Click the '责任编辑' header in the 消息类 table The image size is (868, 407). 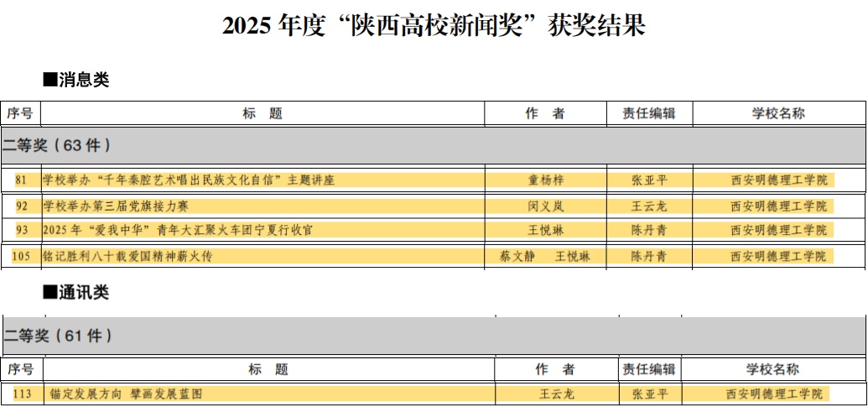(x=648, y=113)
